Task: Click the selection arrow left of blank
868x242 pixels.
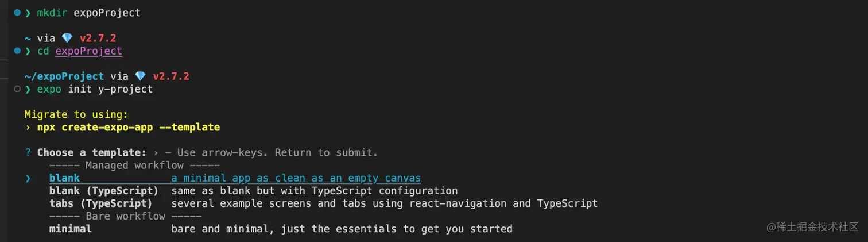Action: pos(28,178)
